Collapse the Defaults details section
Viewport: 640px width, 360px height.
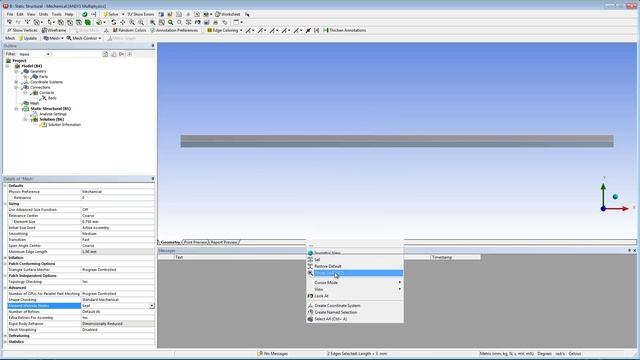[5, 186]
